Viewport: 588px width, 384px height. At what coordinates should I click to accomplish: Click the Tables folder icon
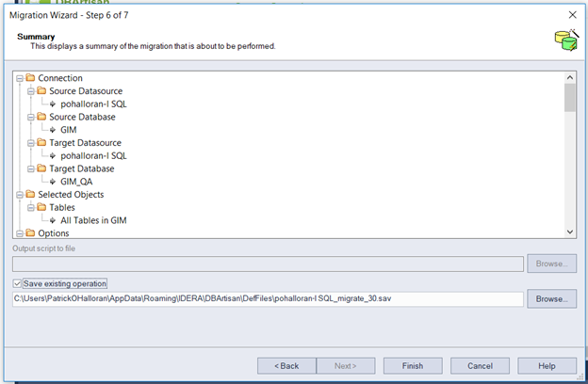(41, 207)
